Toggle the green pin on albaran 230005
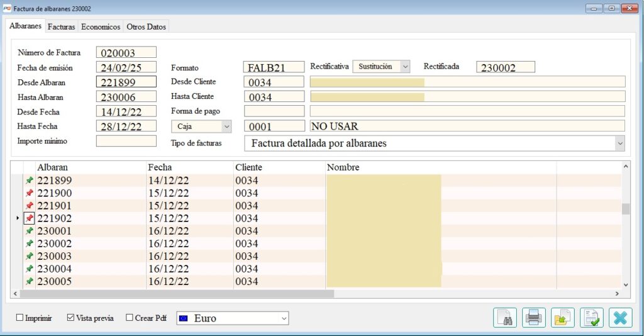 (29, 281)
